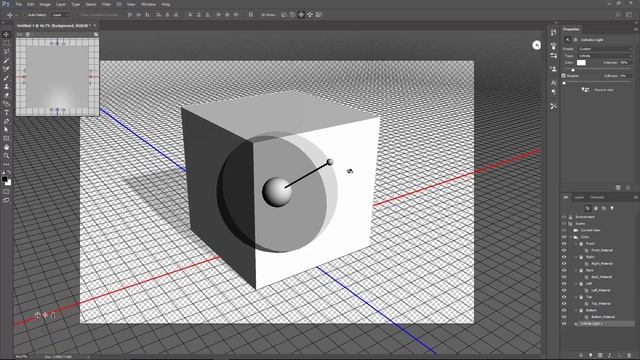Open 3D panel flyout menu

[x=636, y=198]
